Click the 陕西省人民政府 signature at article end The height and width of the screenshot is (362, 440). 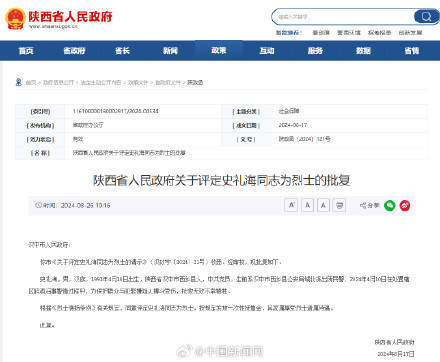tap(394, 342)
